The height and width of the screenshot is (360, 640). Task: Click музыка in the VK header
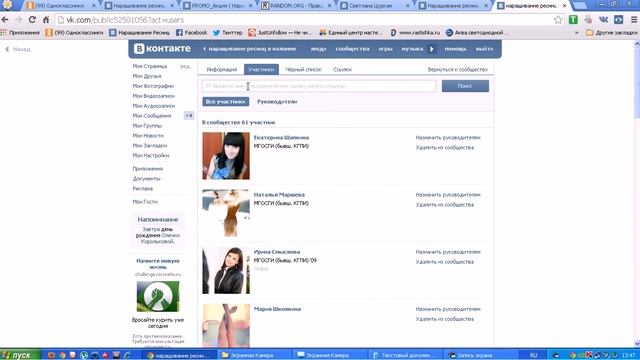tap(412, 49)
